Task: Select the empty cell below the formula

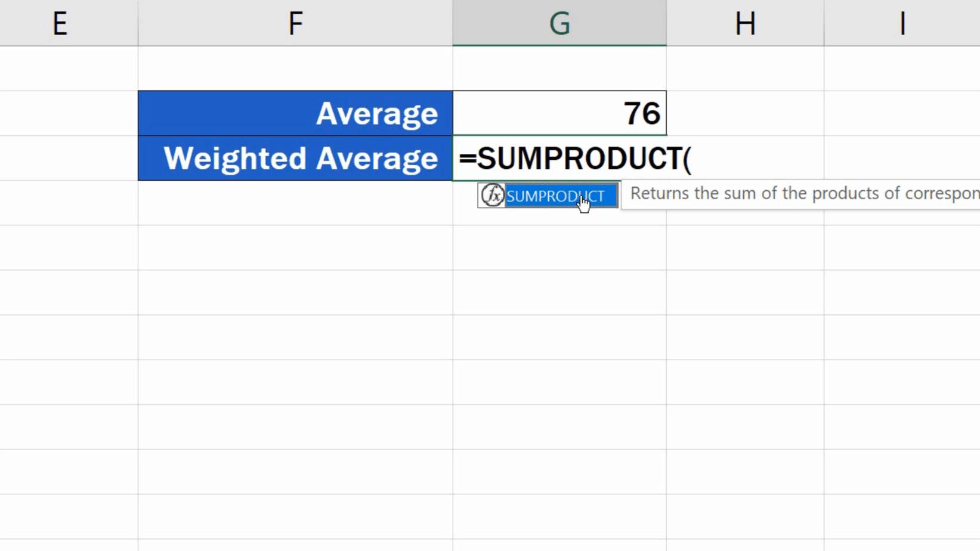Action: (559, 250)
